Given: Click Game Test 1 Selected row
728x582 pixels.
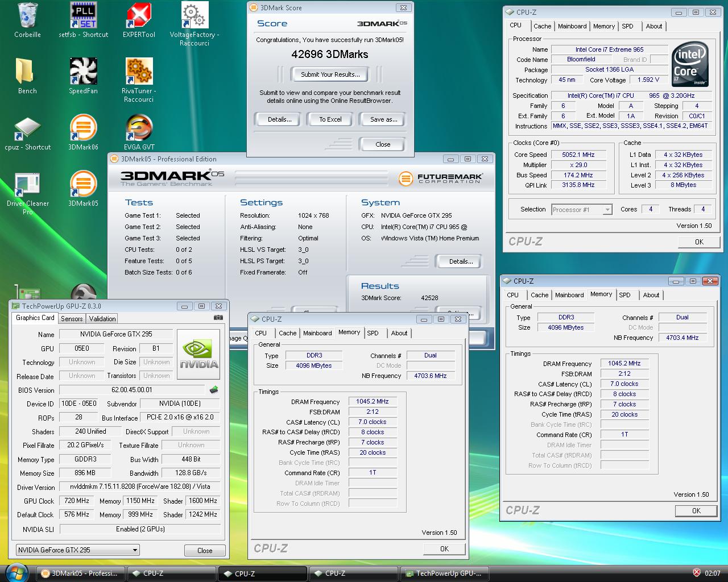Looking at the screenshot, I should 163,215.
